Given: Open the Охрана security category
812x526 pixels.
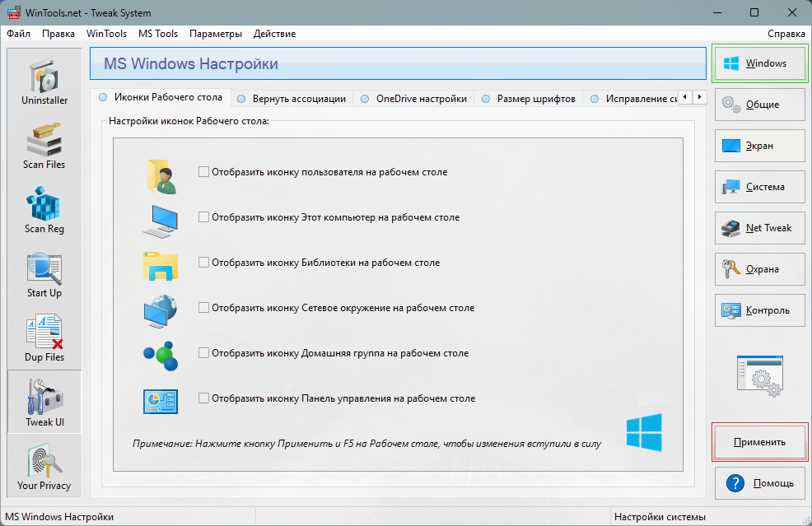Looking at the screenshot, I should pos(759,269).
